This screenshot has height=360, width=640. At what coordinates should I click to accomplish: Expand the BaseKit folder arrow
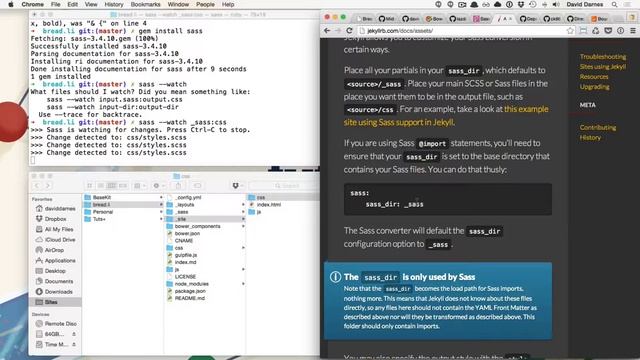(x=161, y=198)
